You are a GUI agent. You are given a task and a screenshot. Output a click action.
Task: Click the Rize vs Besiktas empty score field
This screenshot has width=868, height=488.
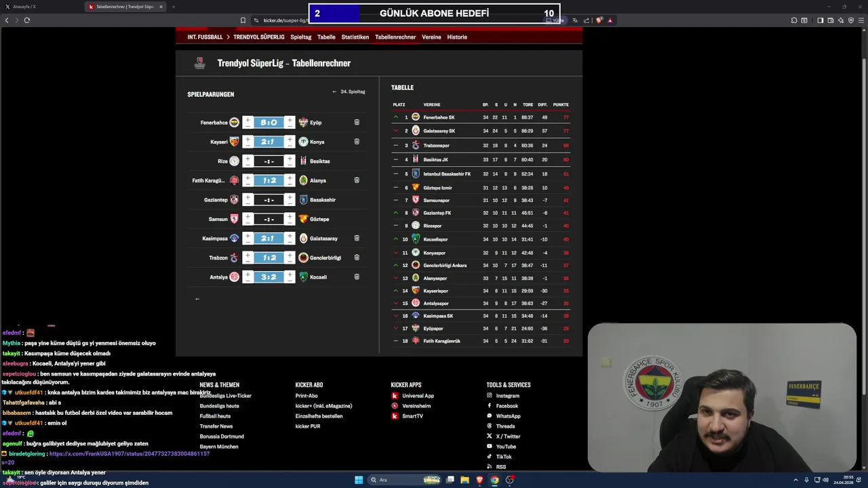[269, 161]
